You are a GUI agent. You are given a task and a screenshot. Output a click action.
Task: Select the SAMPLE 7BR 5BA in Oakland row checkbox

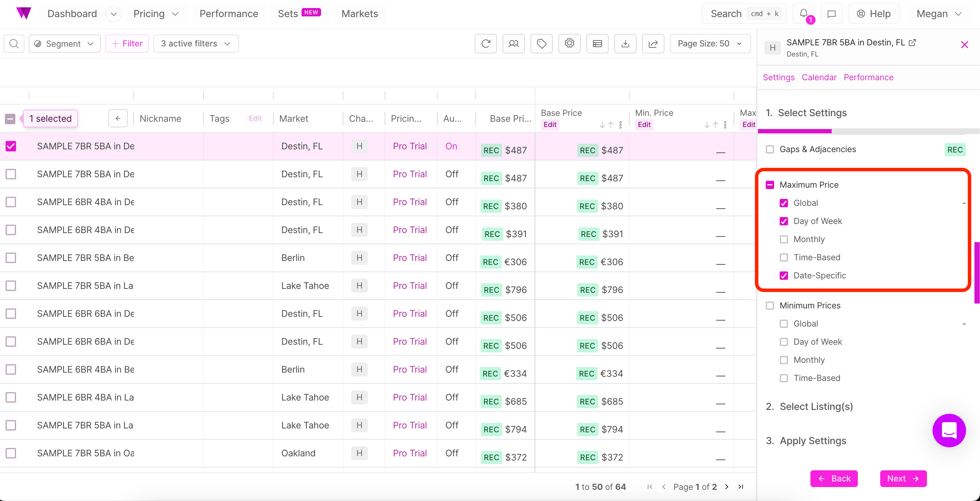[x=11, y=453]
